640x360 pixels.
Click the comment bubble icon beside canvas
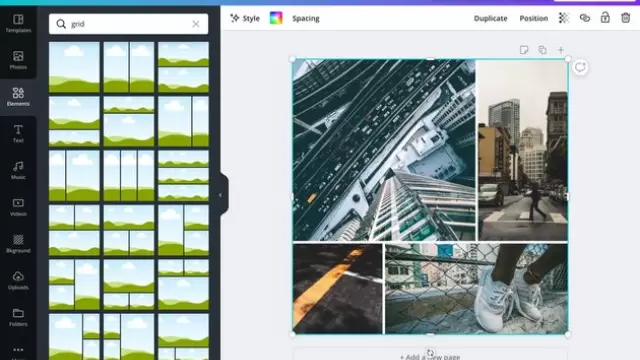(x=580, y=67)
